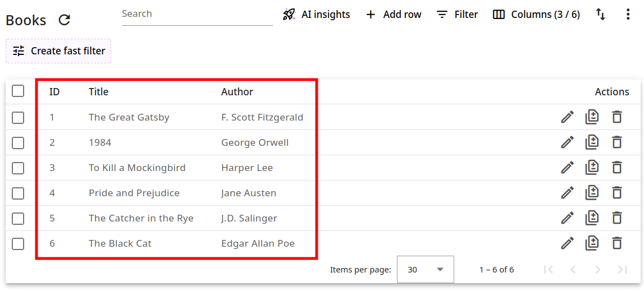Delete the To Kill a Mockingbird row
The width and height of the screenshot is (644, 291).
[x=616, y=168]
